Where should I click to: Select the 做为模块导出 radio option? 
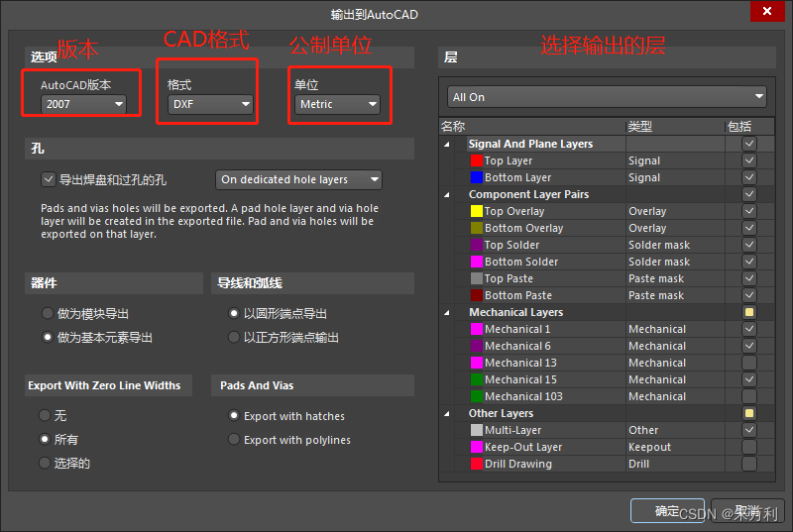click(48, 313)
